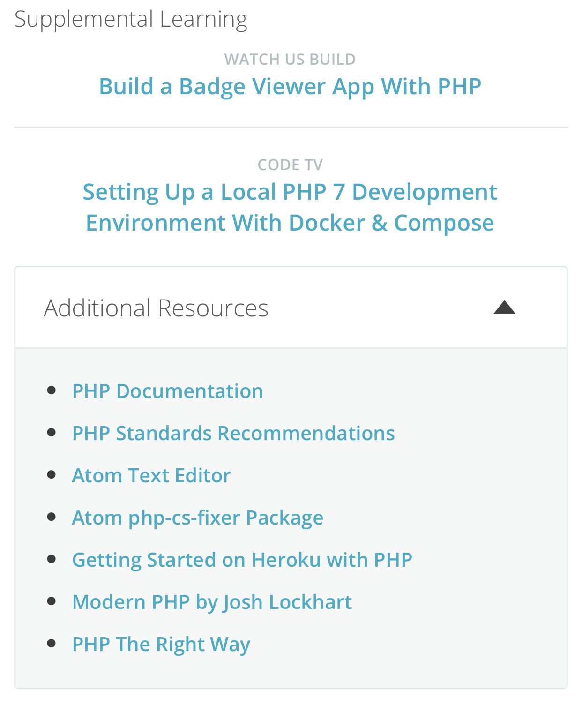
Task: Click the divider line below Build a Badge Viewer
Action: click(x=291, y=126)
